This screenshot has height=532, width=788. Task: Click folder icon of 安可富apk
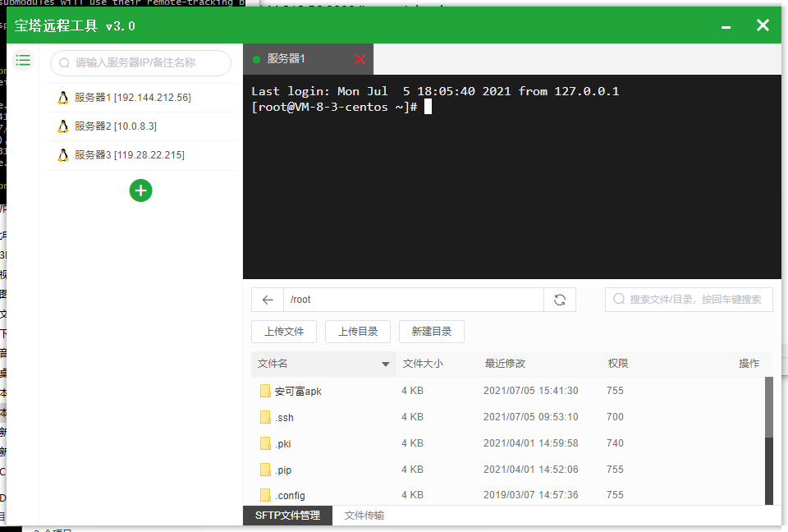265,392
